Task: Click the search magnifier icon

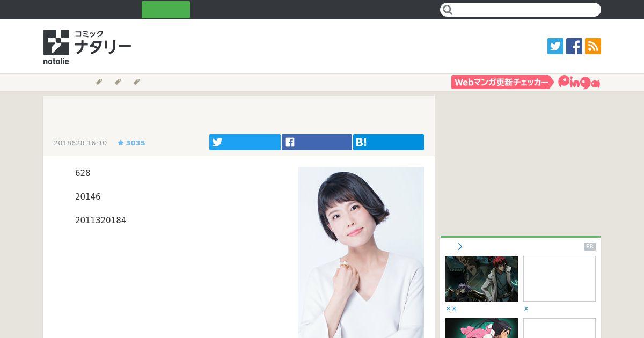Action: point(448,10)
